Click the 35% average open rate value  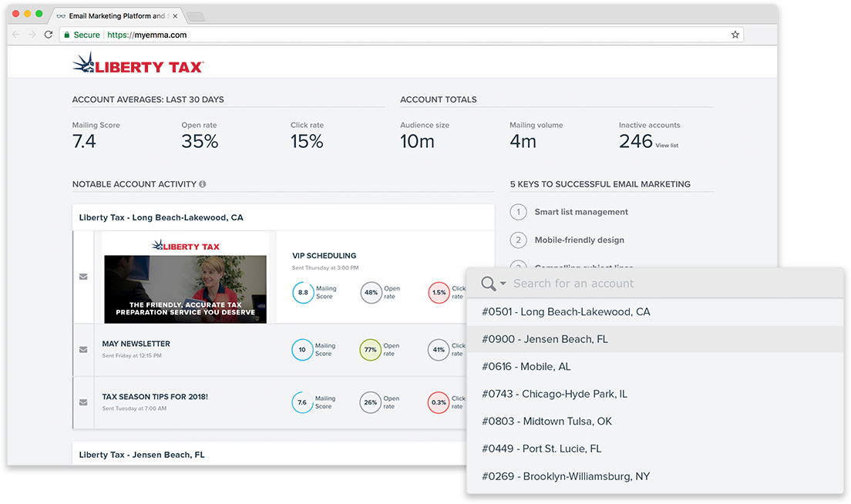point(200,142)
